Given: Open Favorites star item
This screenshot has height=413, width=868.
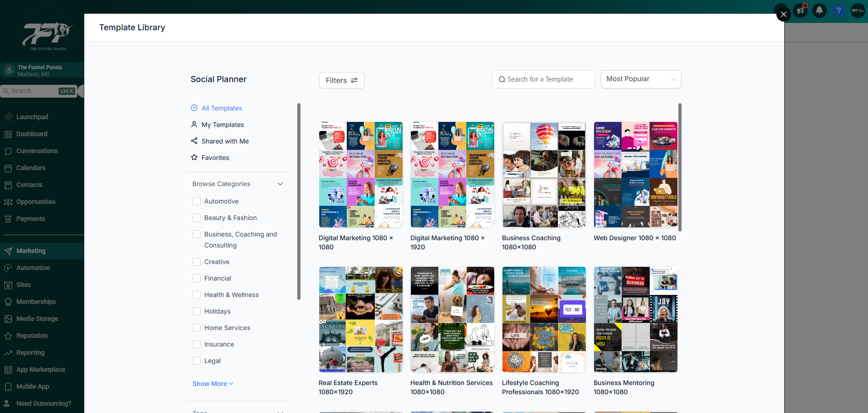Looking at the screenshot, I should (215, 158).
